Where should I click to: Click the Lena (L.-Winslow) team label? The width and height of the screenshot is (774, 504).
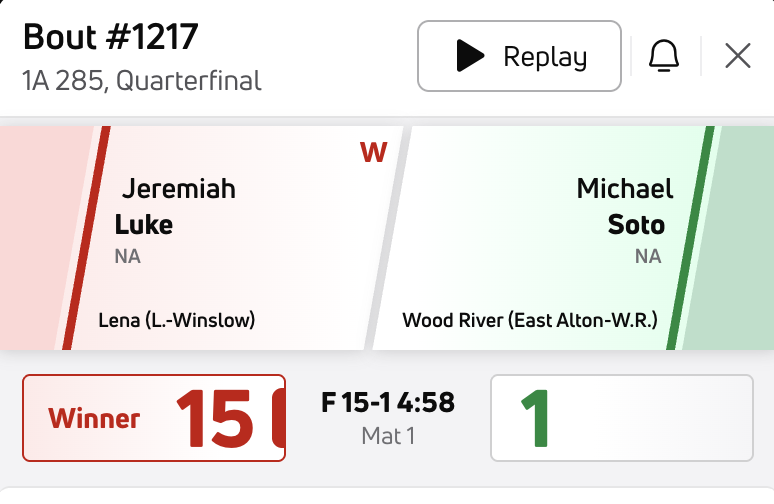[x=177, y=321]
